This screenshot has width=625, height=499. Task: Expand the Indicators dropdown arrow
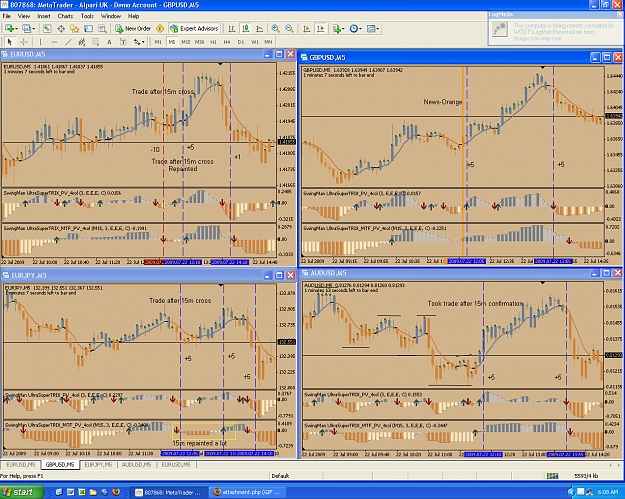pos(344,29)
